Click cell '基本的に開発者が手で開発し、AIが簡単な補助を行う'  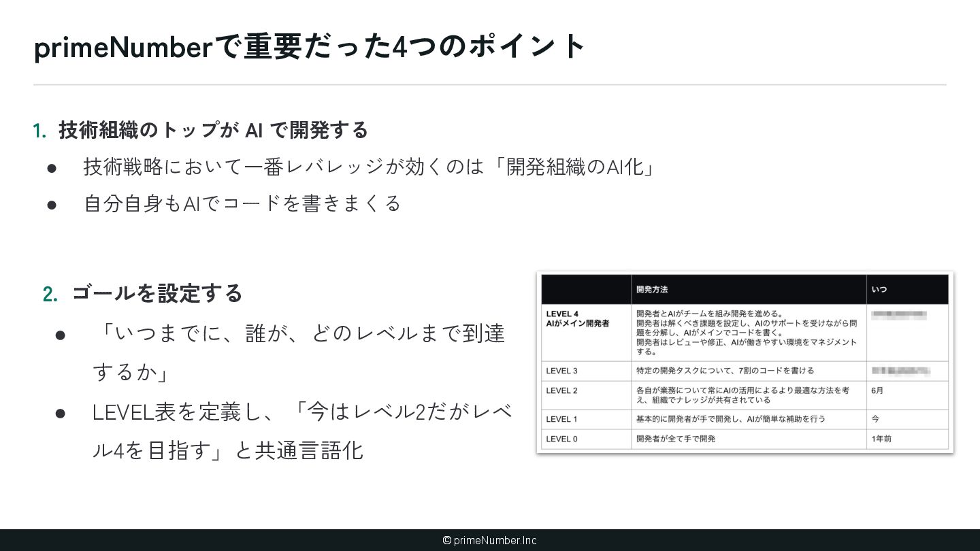point(749,419)
